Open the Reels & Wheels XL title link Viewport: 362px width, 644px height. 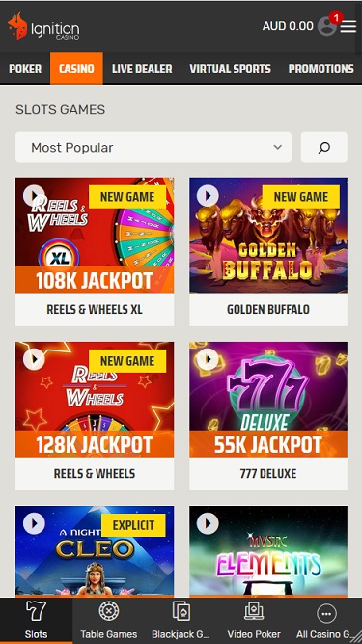95,309
